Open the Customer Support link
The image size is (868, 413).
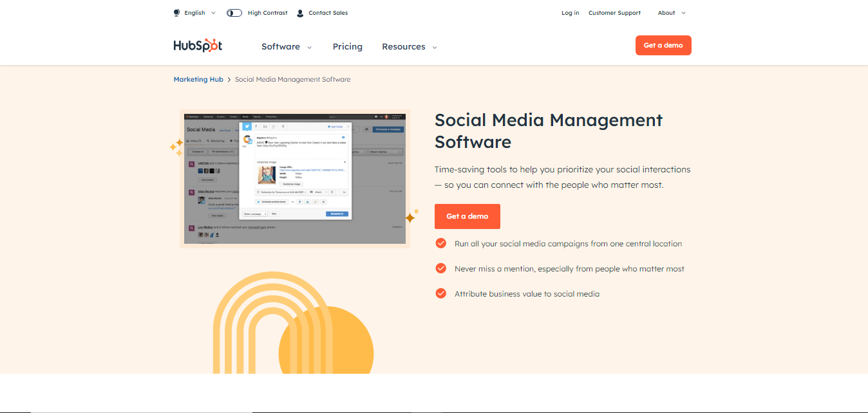(x=614, y=13)
